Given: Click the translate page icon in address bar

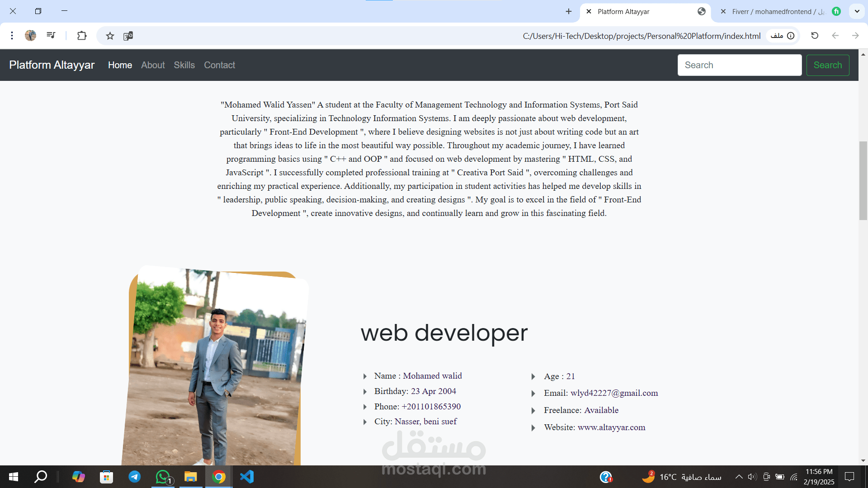Looking at the screenshot, I should click(x=128, y=36).
